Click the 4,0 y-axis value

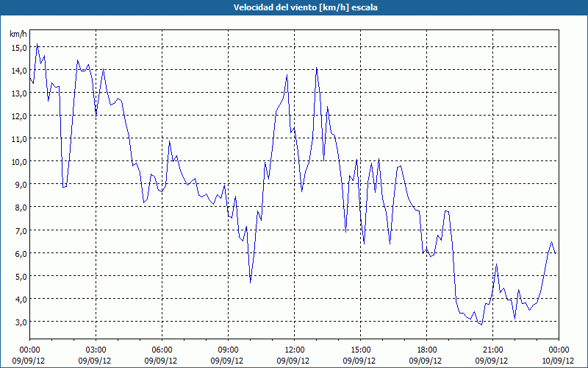21,300
